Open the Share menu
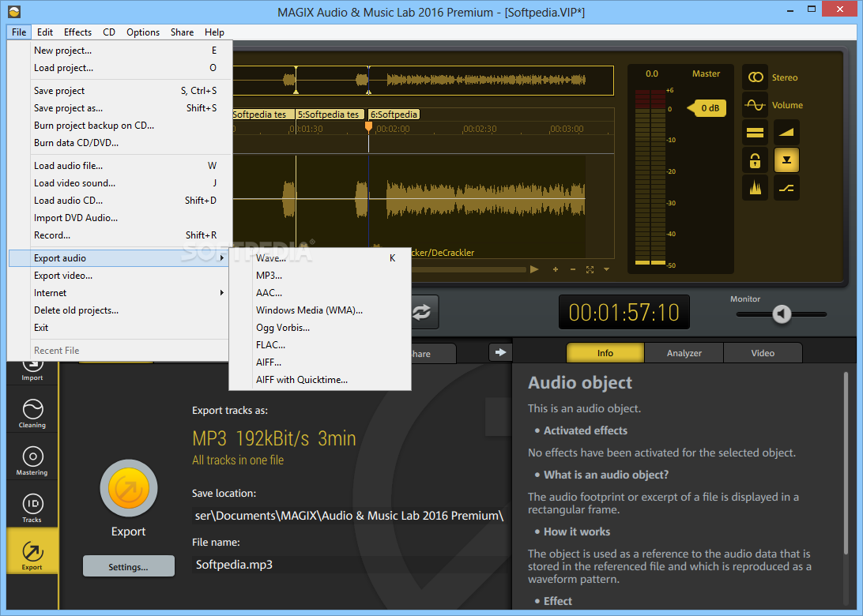The width and height of the screenshot is (863, 616). pyautogui.click(x=183, y=32)
